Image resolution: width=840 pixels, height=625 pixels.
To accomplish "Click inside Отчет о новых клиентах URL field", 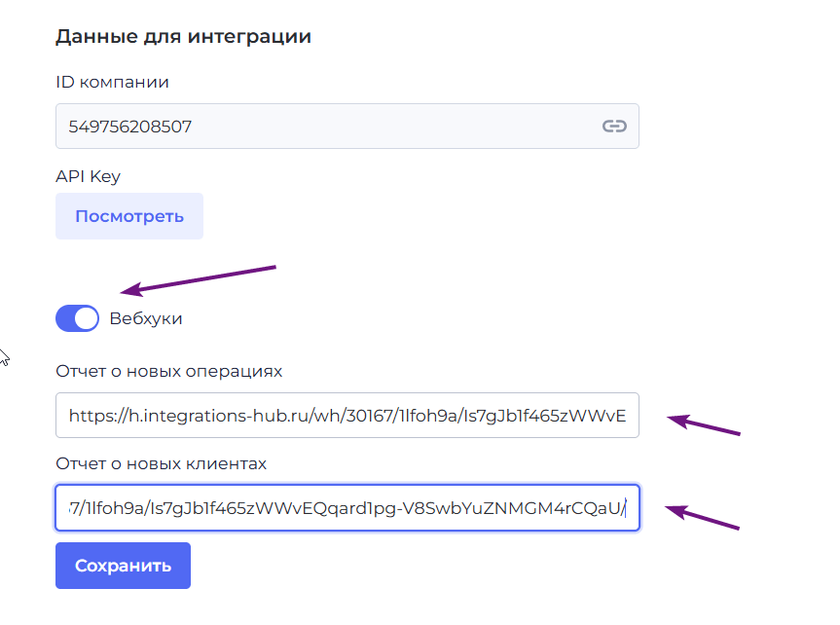I will pos(347,507).
